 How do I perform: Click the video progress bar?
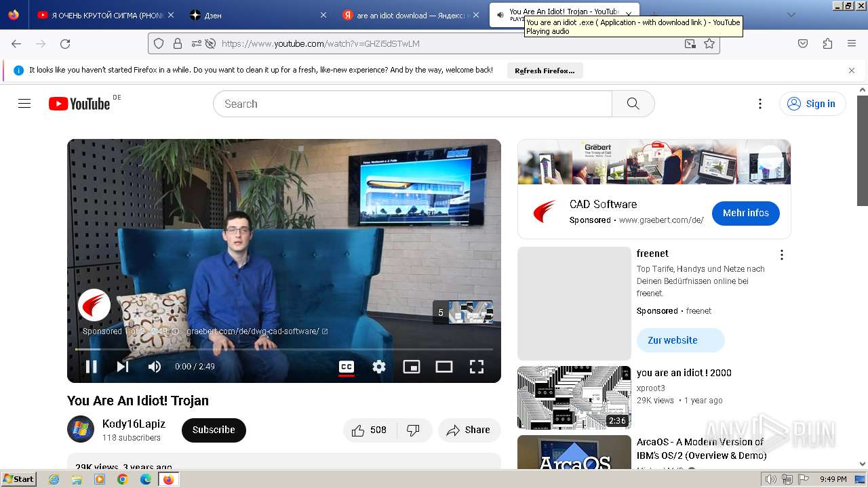[284, 349]
